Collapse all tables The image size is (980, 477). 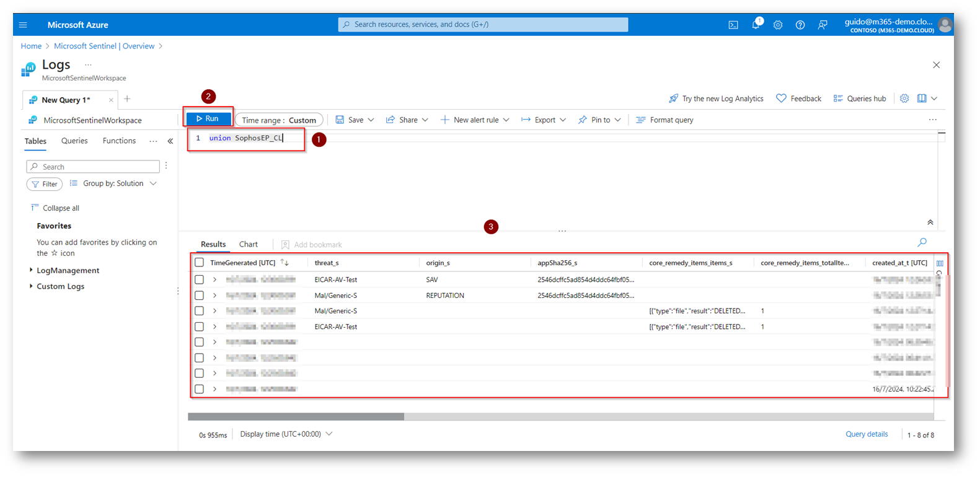(x=55, y=208)
